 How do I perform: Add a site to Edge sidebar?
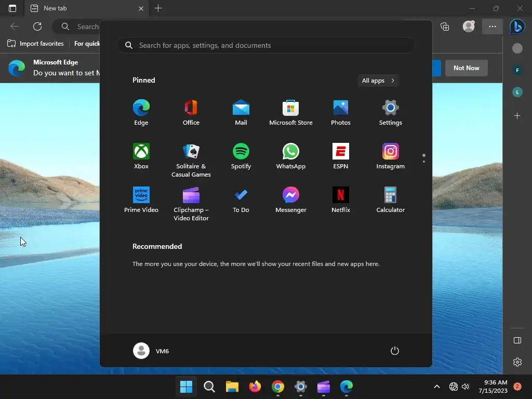click(x=517, y=116)
